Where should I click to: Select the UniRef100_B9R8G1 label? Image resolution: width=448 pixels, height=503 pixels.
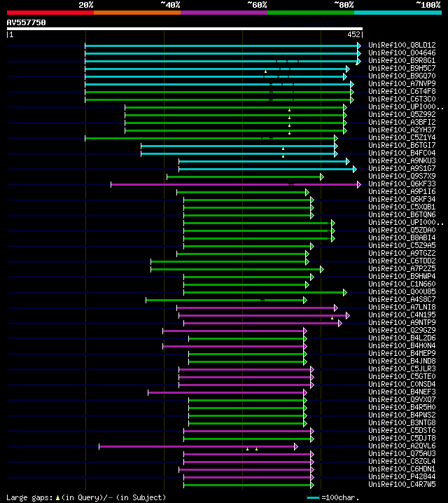[402, 61]
